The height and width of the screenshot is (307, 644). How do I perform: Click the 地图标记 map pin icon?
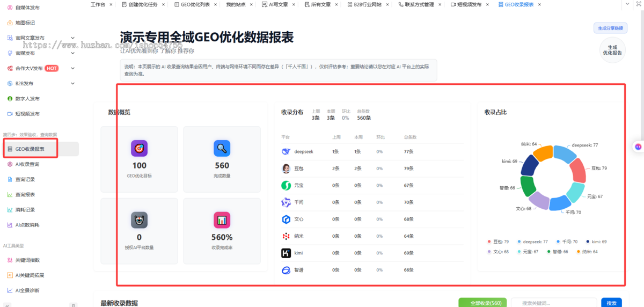pos(10,23)
